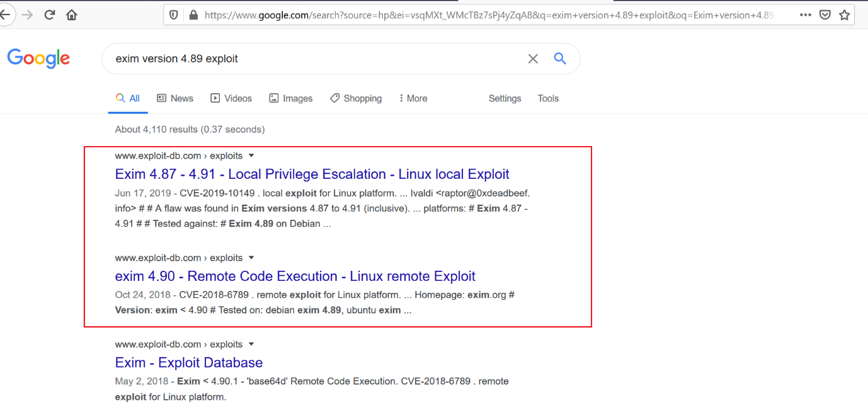868x408 pixels.
Task: Expand dropdown arrow for first exploit-db result
Action: (251, 156)
